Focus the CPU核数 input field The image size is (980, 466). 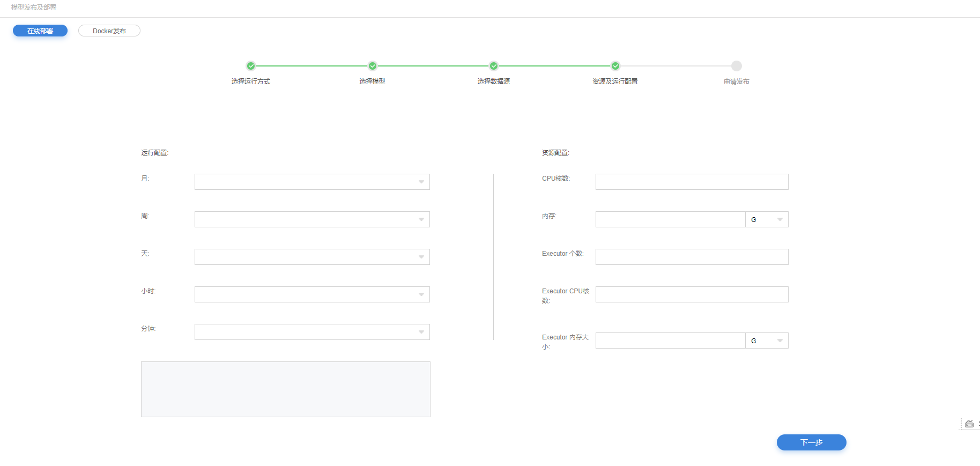(692, 182)
